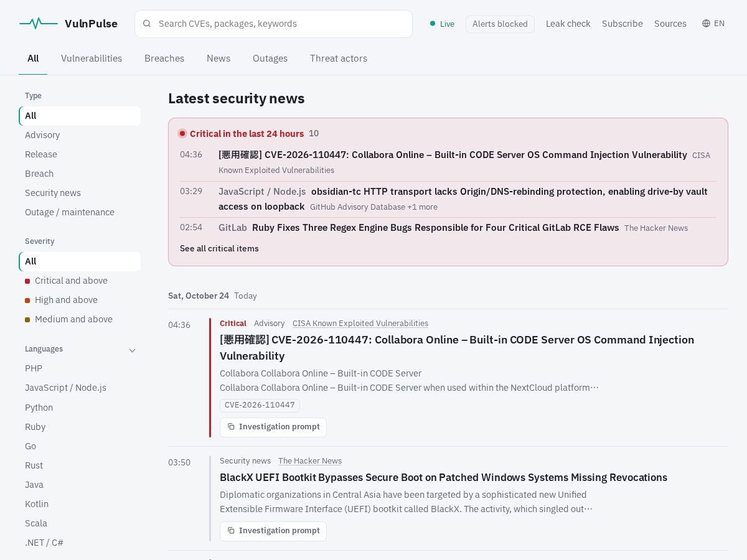Open the EN language selector
Screen dimensions: 747x560
coord(713,24)
